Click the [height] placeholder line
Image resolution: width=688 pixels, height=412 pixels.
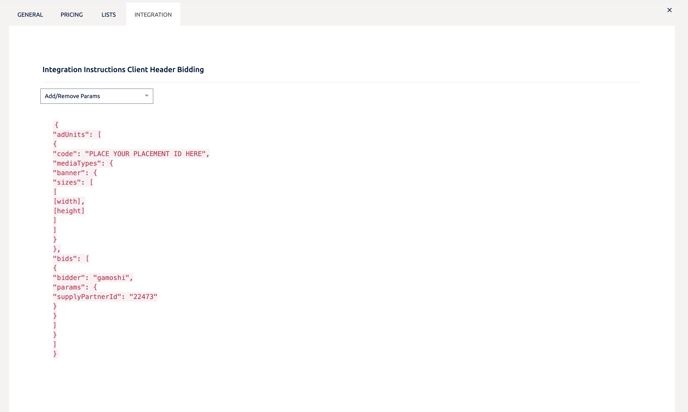click(69, 211)
